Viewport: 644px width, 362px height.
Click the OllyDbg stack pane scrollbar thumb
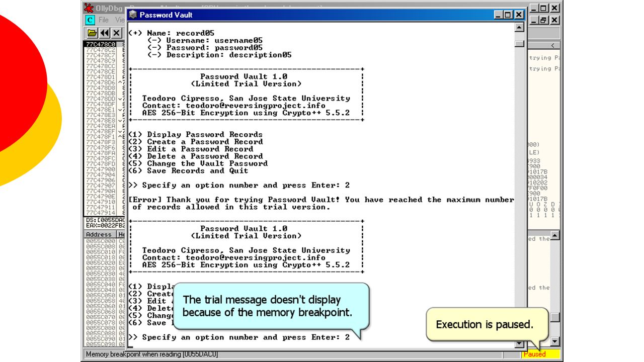coord(554,317)
